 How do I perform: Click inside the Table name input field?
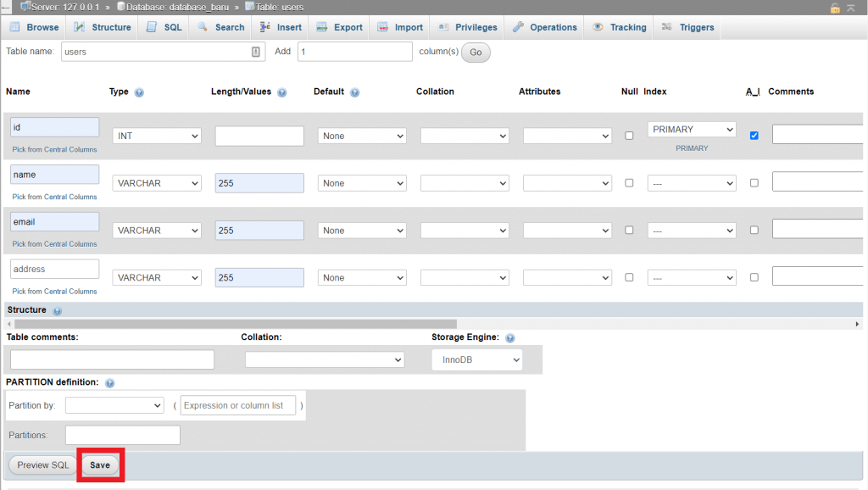(x=153, y=53)
